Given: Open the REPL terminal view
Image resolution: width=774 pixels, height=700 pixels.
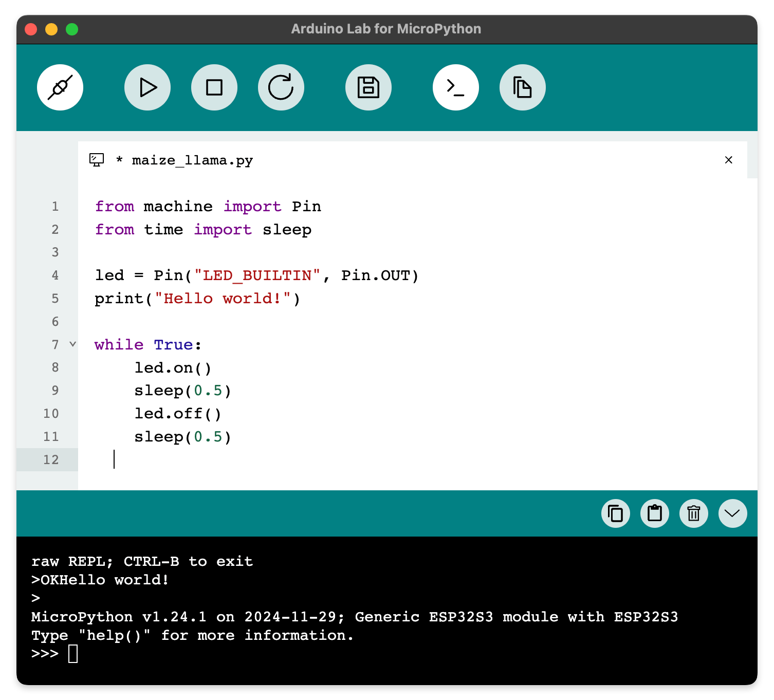Looking at the screenshot, I should (x=456, y=87).
